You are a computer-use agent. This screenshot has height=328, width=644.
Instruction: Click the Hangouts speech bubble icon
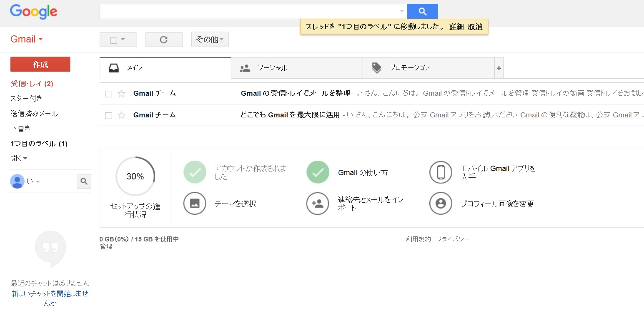point(50,248)
